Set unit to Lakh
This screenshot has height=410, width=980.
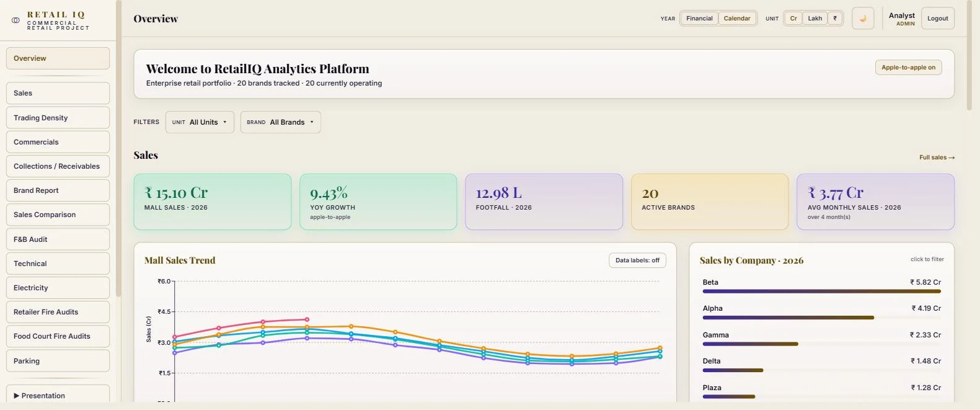(x=815, y=19)
